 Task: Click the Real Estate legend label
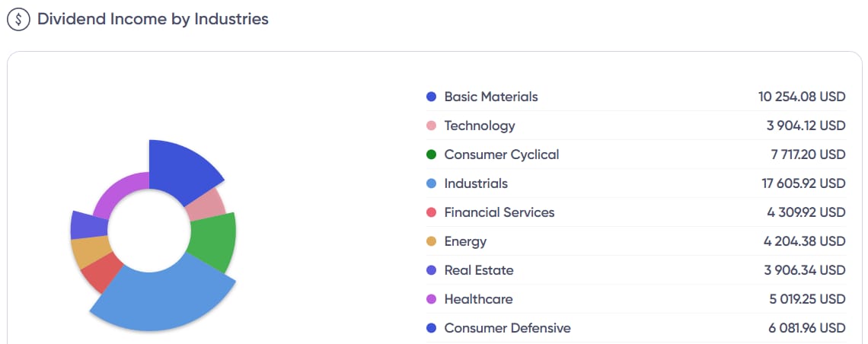(x=479, y=270)
